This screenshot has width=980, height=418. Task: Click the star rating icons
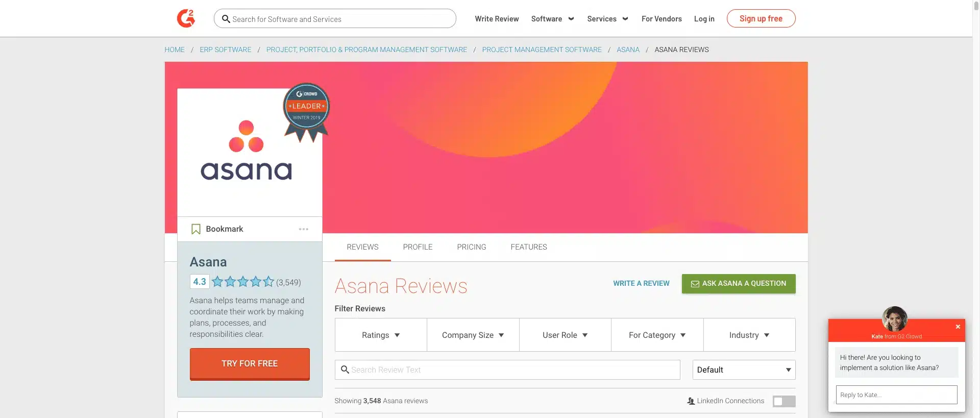point(243,282)
